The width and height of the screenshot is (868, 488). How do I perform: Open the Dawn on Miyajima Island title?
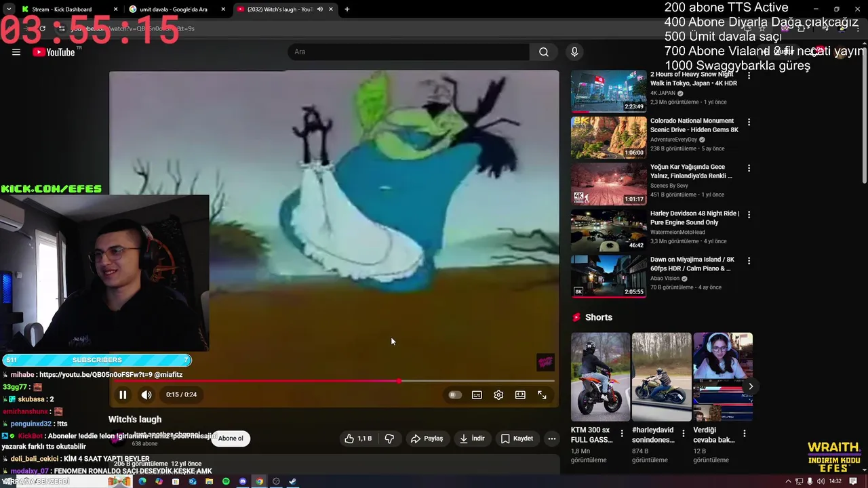point(692,264)
